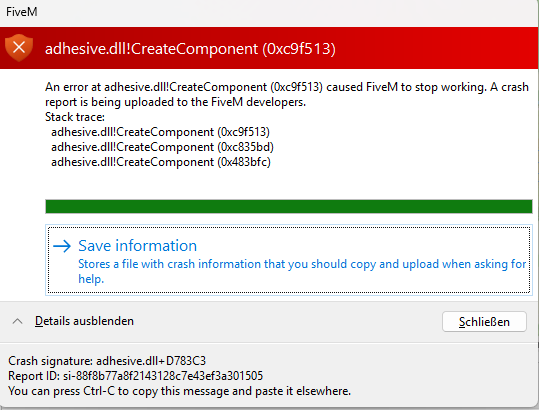Open the Save information command link
The width and height of the screenshot is (539, 410).
pos(289,260)
